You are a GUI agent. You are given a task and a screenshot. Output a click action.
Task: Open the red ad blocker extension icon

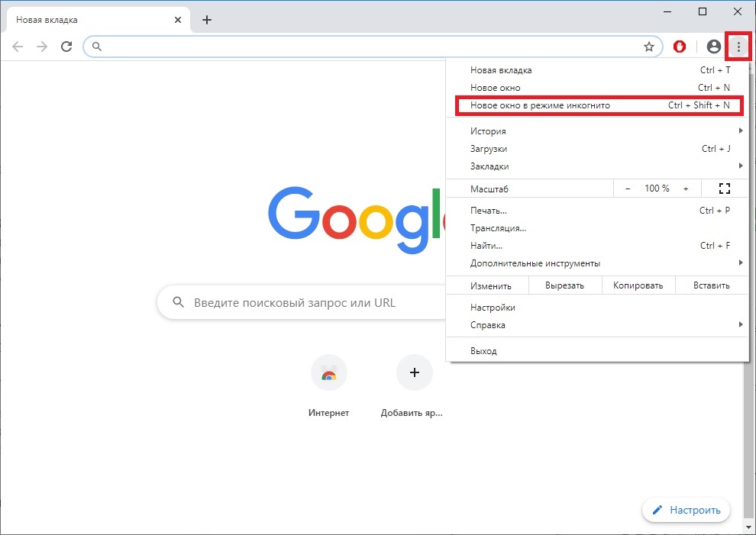680,47
